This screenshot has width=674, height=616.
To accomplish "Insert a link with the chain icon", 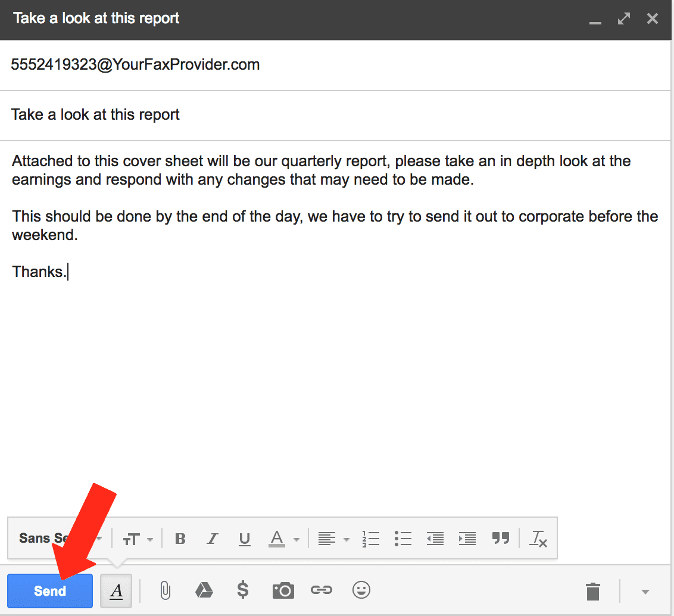I will click(x=322, y=590).
